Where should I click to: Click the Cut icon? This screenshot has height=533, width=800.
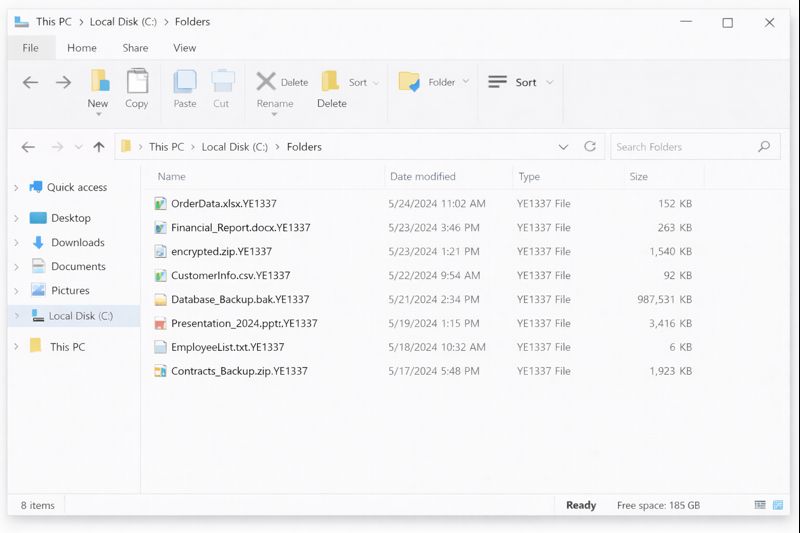[x=222, y=81]
